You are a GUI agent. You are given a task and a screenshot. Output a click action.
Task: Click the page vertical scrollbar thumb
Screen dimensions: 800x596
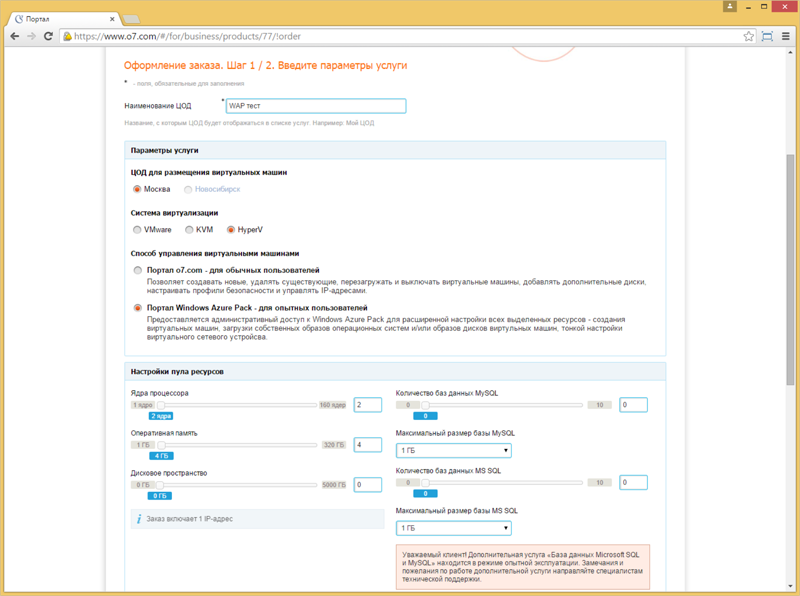point(790,269)
